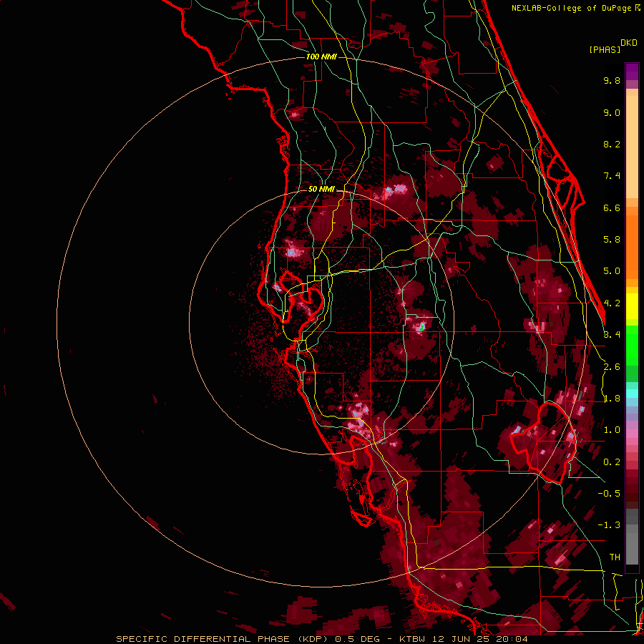
Task: Select the 1.0 scale label
Action: click(612, 430)
